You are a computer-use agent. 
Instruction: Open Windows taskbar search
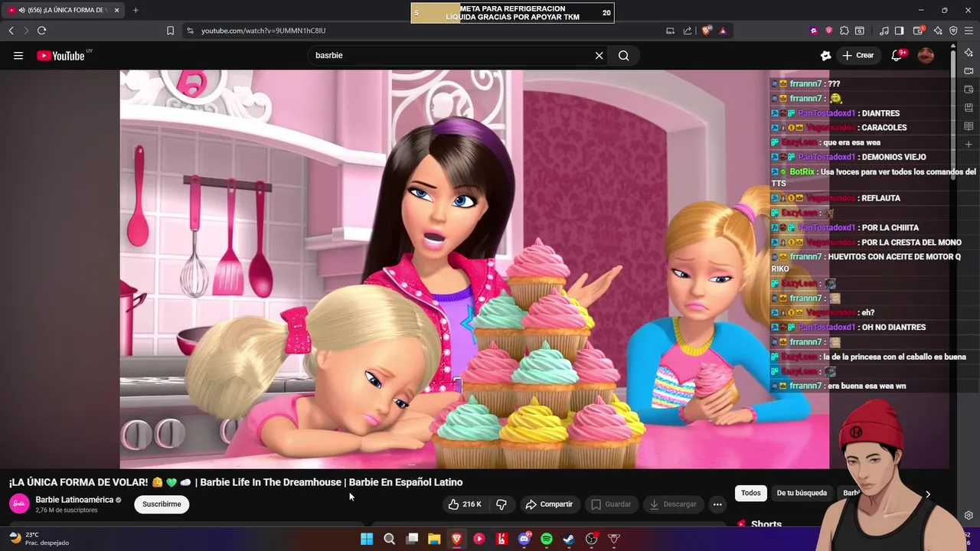pos(389,539)
